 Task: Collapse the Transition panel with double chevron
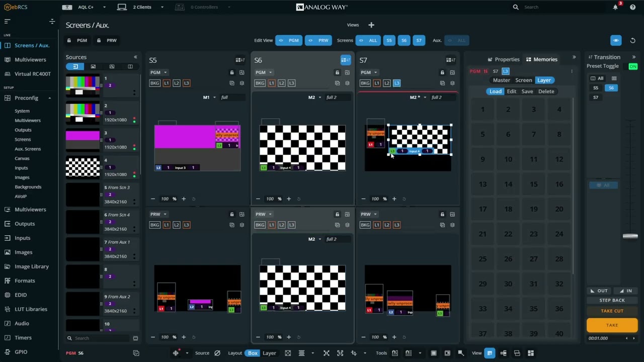pyautogui.click(x=634, y=57)
